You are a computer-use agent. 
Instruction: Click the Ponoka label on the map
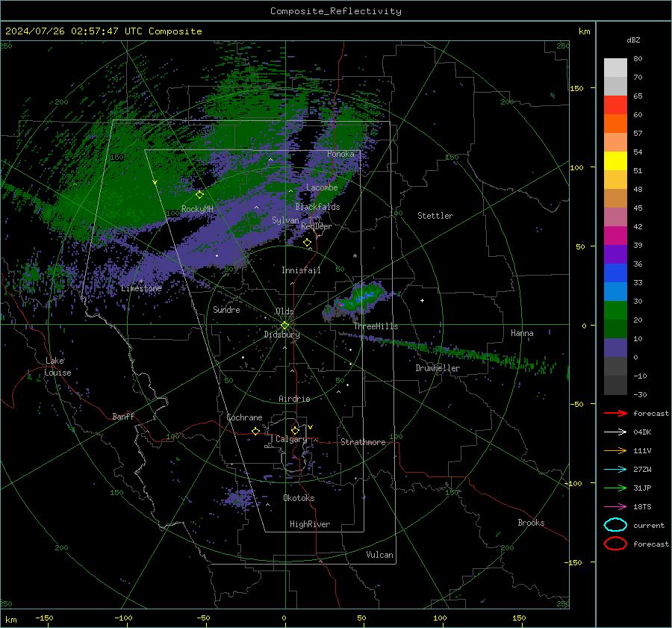(340, 154)
